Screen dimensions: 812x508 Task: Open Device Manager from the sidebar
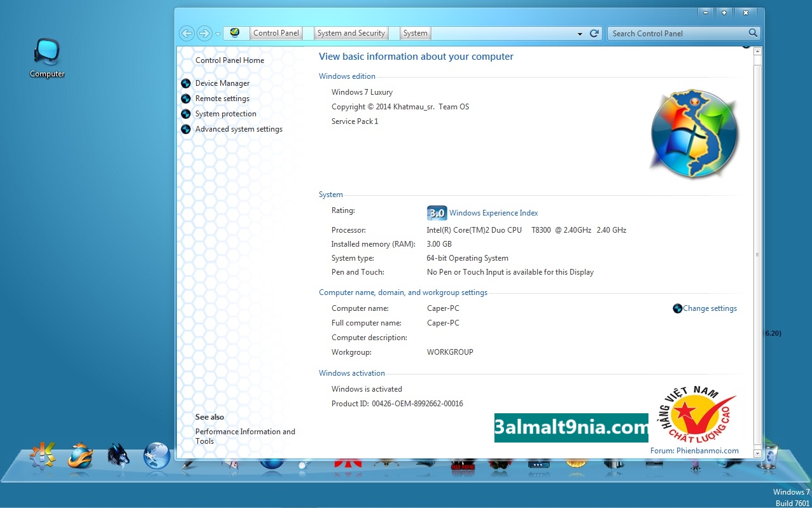222,83
